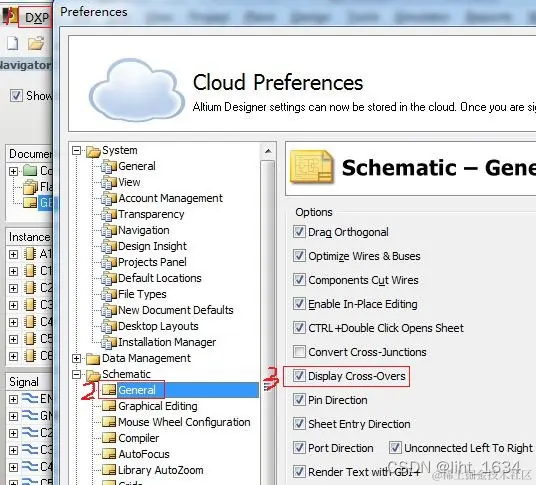Open Graphical Editing preferences page
This screenshot has width=536, height=485.
pos(158,406)
